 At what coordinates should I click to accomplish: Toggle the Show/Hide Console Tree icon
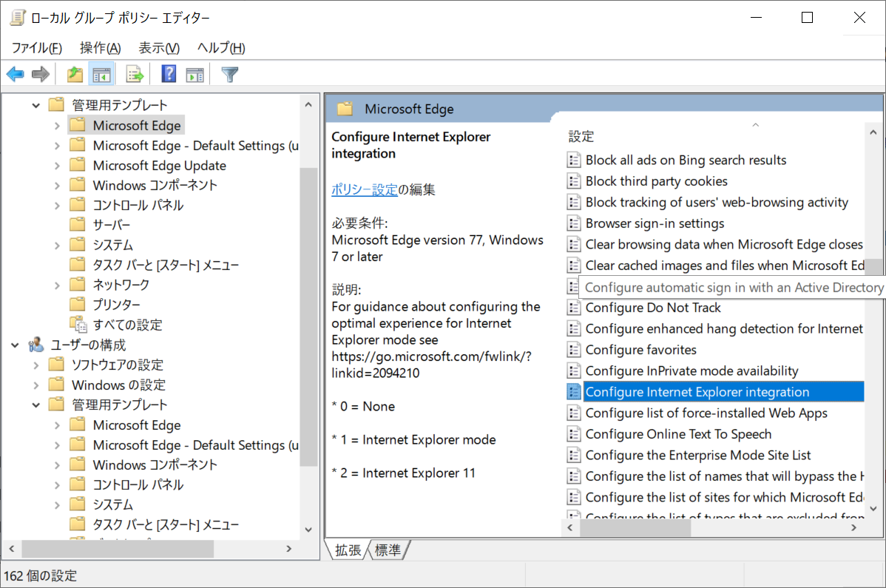(102, 74)
